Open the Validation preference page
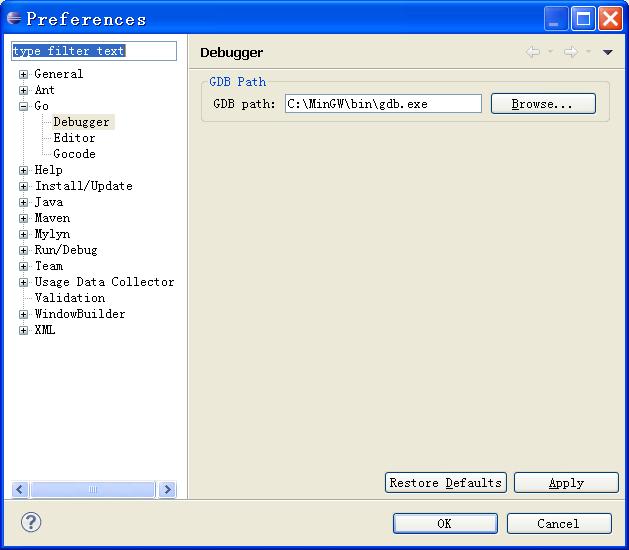629x550 pixels. pos(69,298)
